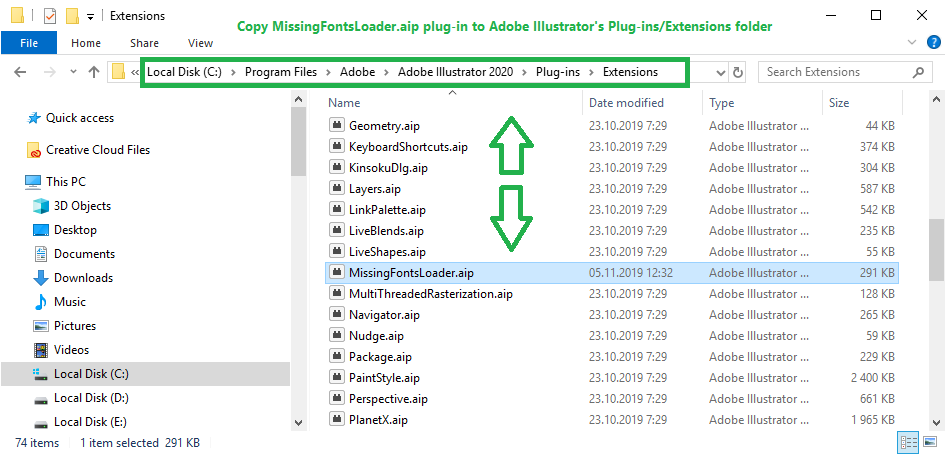Select the LinkPalette.aip file icon

click(x=336, y=209)
